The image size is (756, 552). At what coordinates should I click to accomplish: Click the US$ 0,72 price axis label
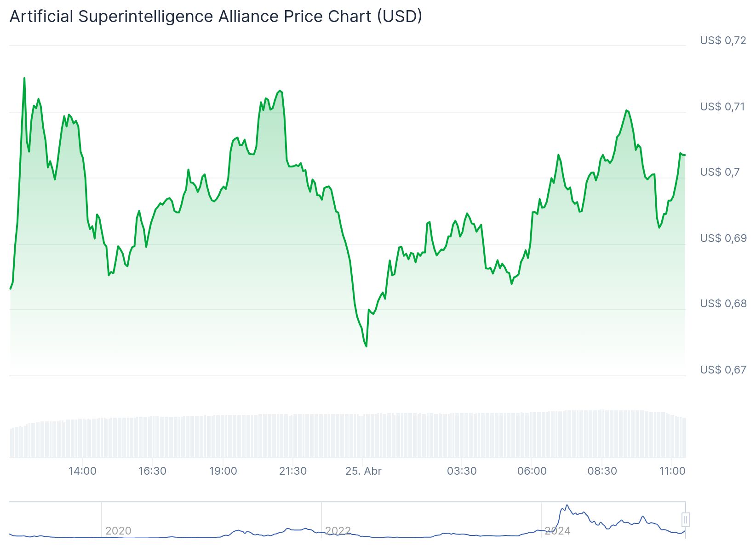coord(723,40)
